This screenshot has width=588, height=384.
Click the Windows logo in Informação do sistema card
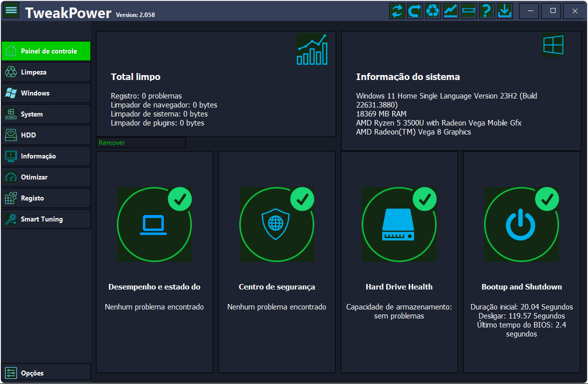click(x=553, y=45)
